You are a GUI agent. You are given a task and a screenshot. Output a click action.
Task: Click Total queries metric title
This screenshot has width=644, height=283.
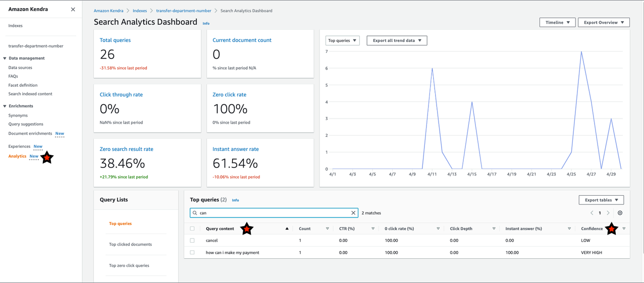(x=115, y=40)
